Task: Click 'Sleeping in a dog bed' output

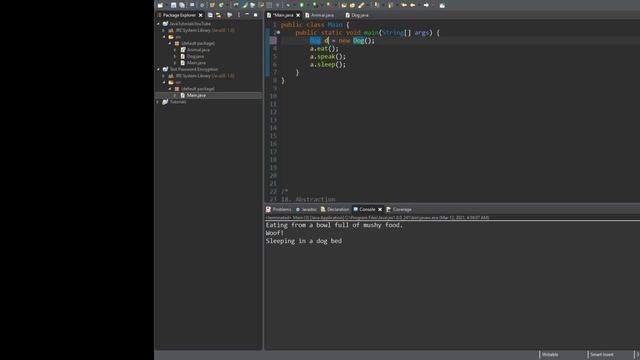Action: [304, 241]
